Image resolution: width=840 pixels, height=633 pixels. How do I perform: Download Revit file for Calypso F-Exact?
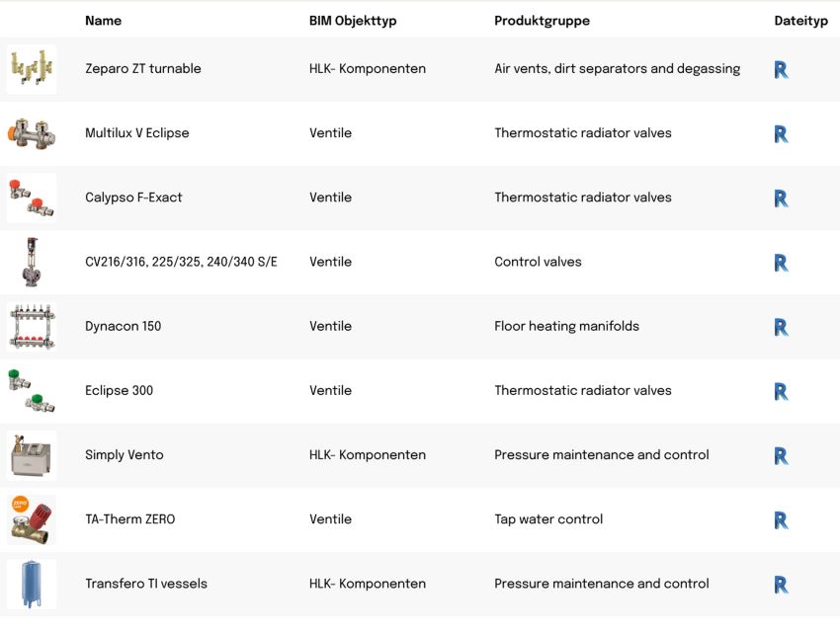click(x=781, y=198)
